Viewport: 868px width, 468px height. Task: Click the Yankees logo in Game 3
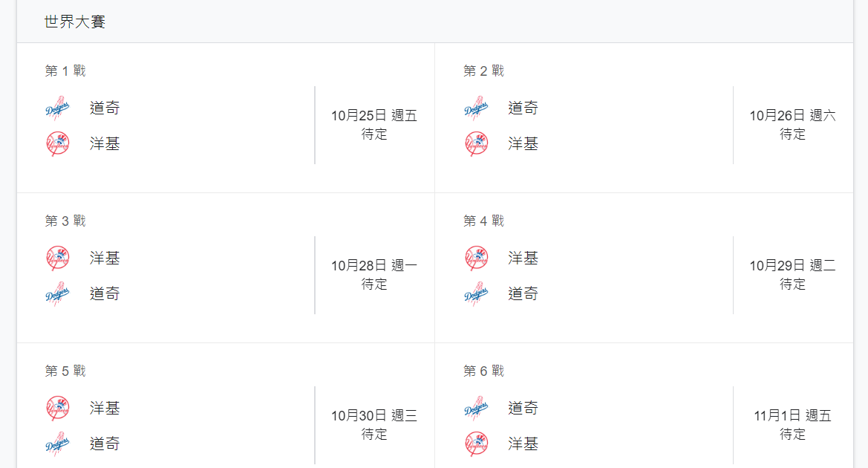(x=57, y=258)
